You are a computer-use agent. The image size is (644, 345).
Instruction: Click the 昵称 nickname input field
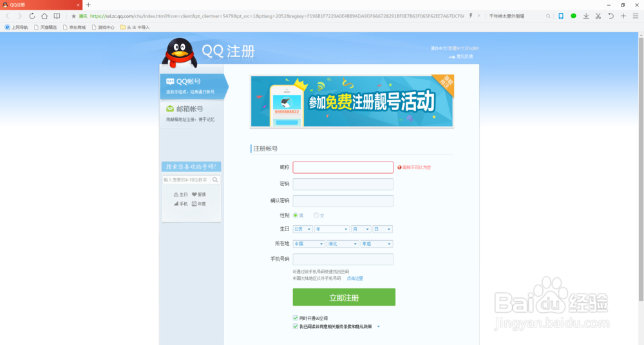tap(343, 167)
